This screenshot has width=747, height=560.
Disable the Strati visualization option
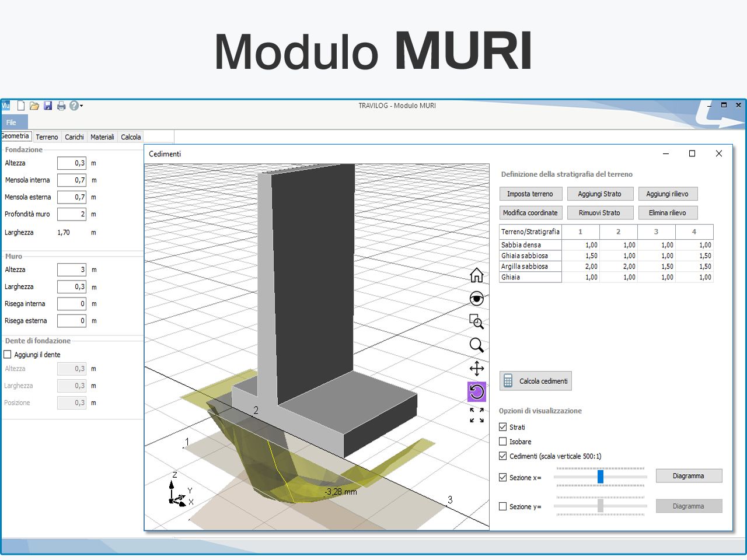click(x=502, y=426)
